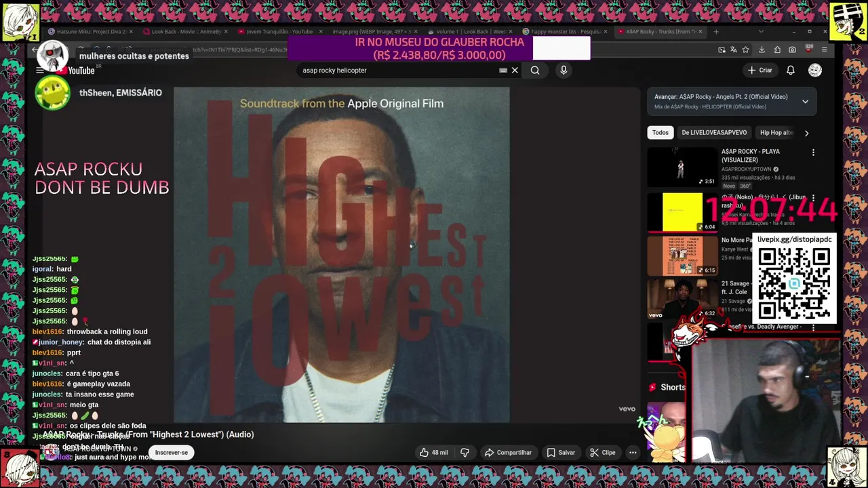Open browser hamburger menu
This screenshot has height=488, width=868.
pyautogui.click(x=824, y=49)
